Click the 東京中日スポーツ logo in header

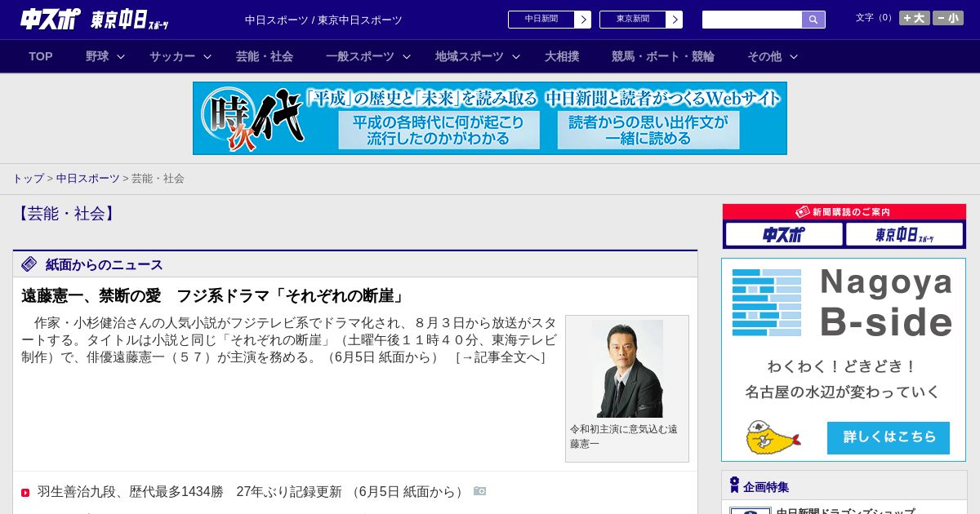pos(129,20)
